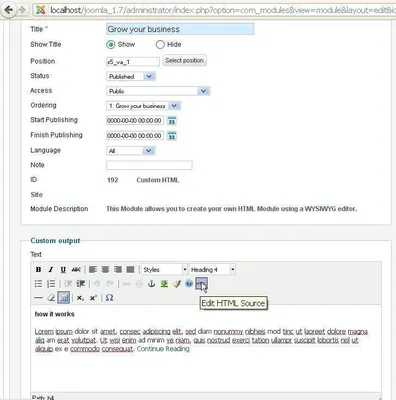Click the underline formatting icon
This screenshot has width=396, height=400.
[63, 269]
